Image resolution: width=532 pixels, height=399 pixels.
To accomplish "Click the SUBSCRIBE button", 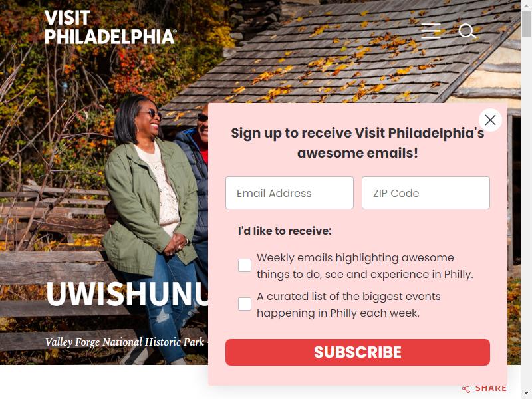I will pos(358,352).
